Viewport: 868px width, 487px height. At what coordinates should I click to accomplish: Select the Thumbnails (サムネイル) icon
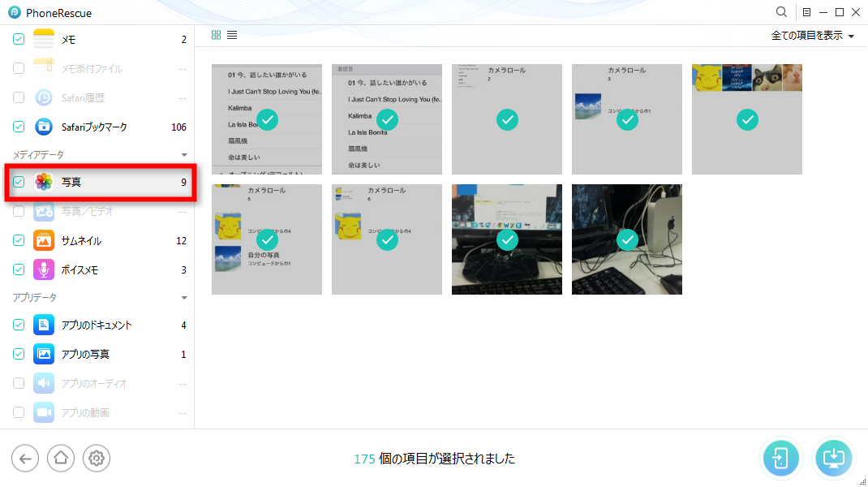click(44, 240)
